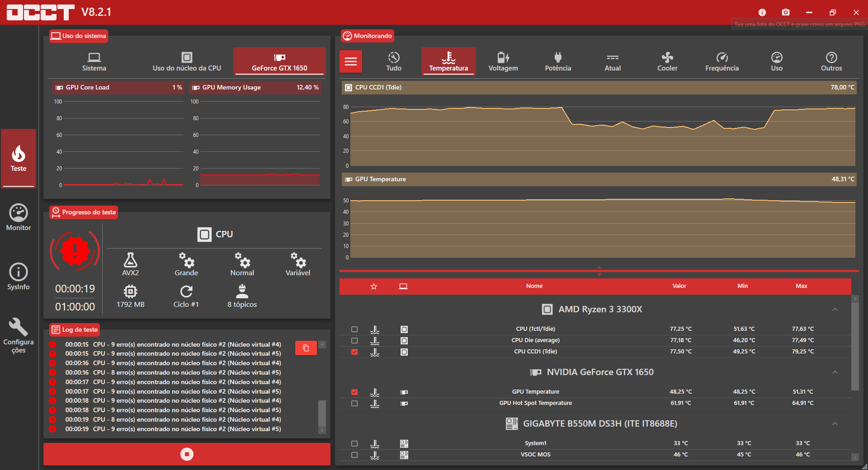Click graph icon for System1 row

pyautogui.click(x=375, y=444)
